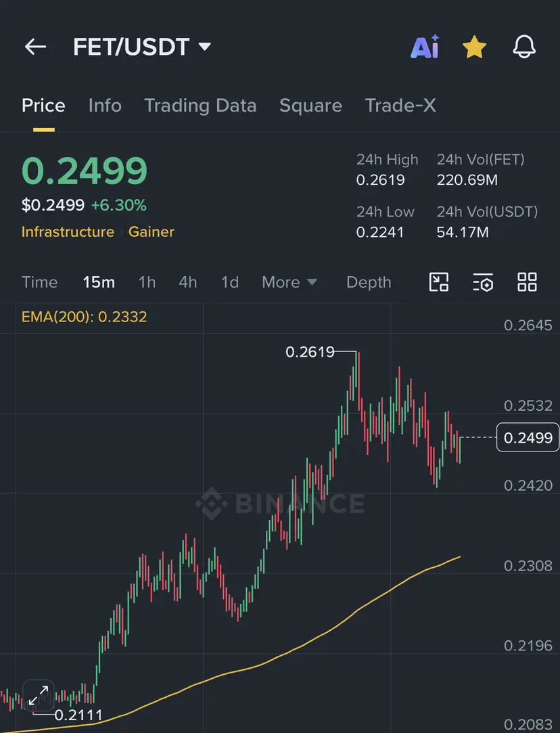The height and width of the screenshot is (733, 560).
Task: Open price alerts via the bell icon
Action: (x=524, y=47)
